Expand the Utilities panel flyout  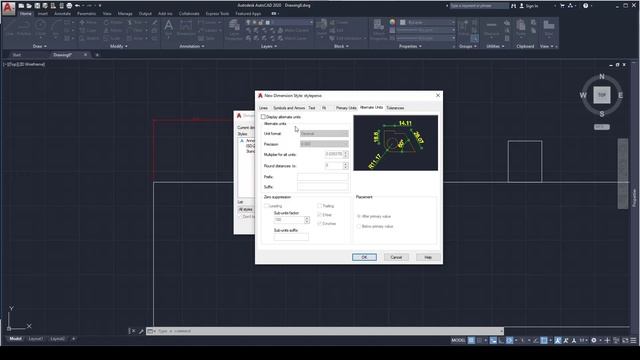pyautogui.click(x=496, y=46)
